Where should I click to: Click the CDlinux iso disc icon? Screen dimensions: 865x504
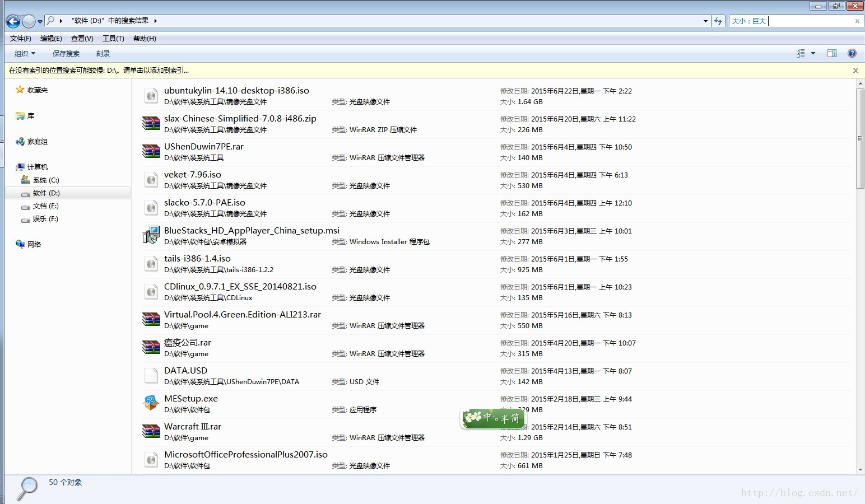pyautogui.click(x=151, y=292)
